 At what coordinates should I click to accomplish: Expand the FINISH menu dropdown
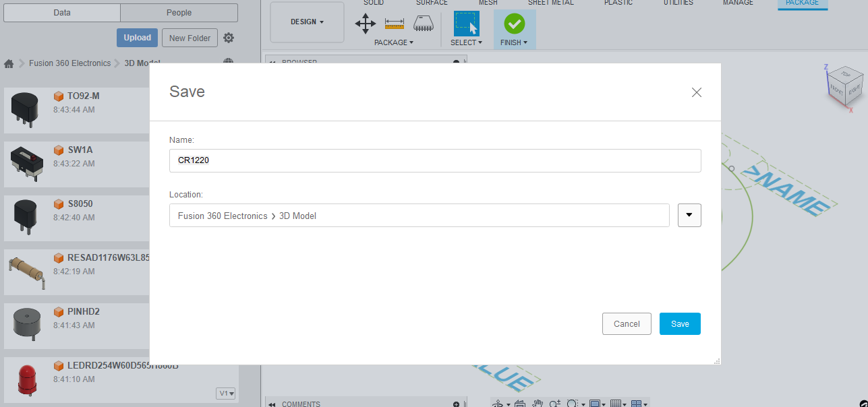(x=514, y=42)
